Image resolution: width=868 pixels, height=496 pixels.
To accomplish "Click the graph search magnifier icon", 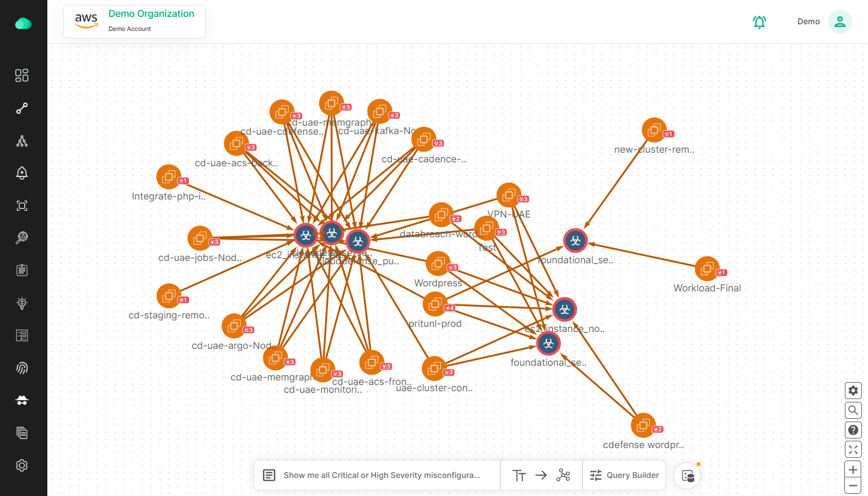I will [x=853, y=410].
